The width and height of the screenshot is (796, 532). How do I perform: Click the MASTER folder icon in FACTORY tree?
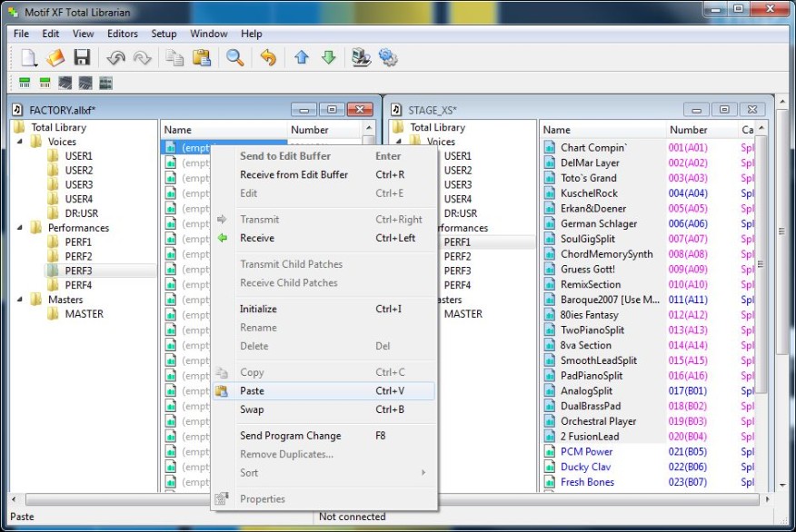point(53,314)
